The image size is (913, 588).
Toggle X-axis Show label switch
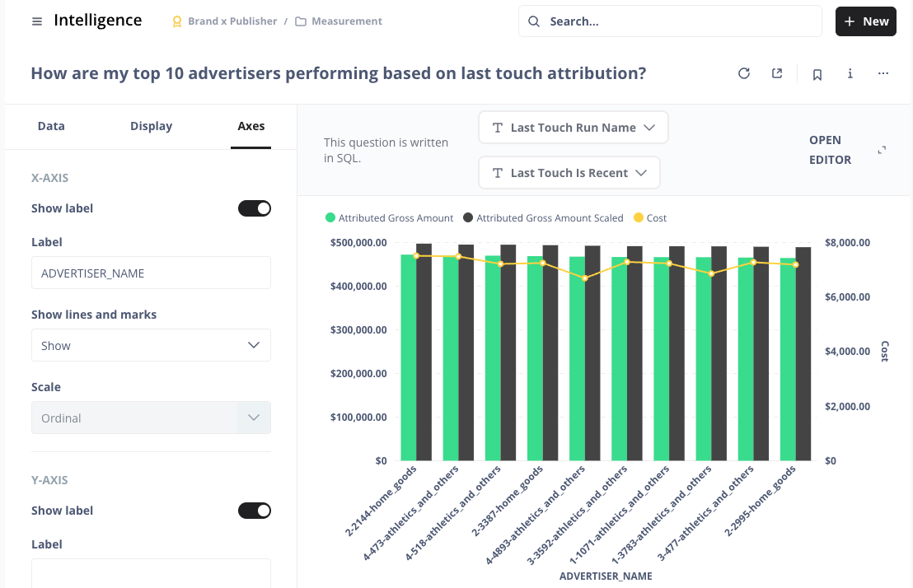pyautogui.click(x=254, y=208)
